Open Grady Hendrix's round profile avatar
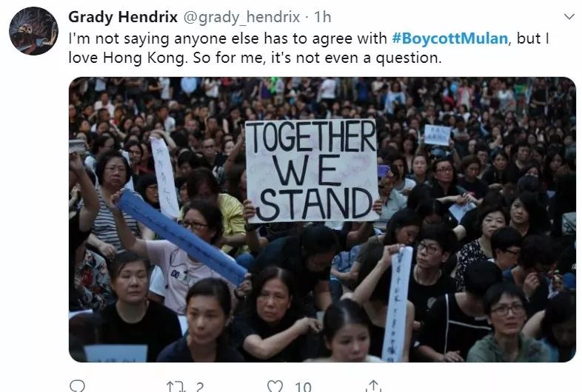Viewport: 582px width, 392px height. coord(33,31)
